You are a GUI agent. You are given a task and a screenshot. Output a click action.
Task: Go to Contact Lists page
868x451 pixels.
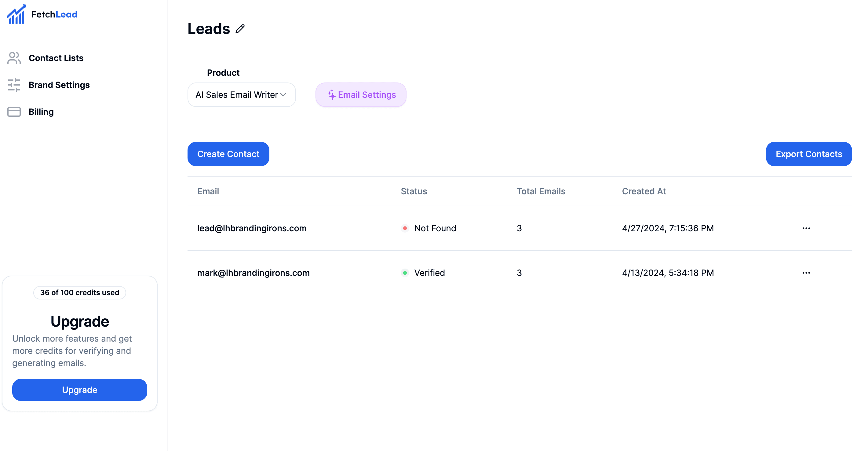pyautogui.click(x=56, y=58)
